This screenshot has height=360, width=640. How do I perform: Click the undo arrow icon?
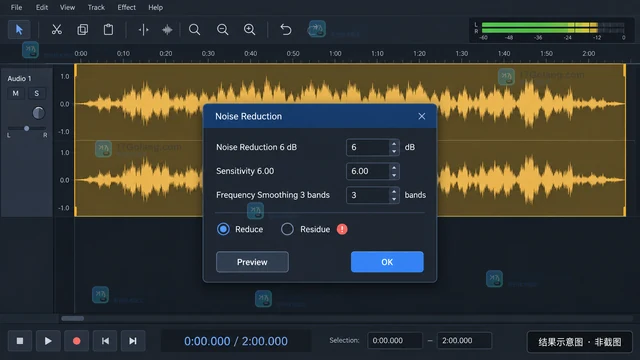pos(286,29)
